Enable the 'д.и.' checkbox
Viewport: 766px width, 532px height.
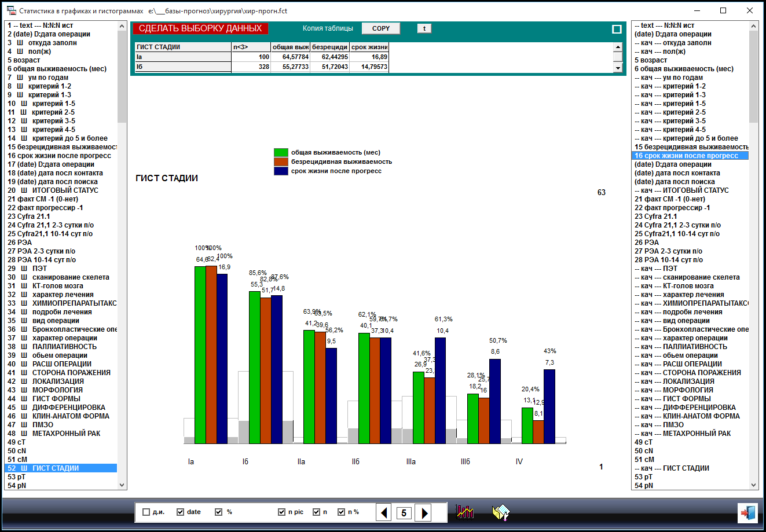point(146,512)
